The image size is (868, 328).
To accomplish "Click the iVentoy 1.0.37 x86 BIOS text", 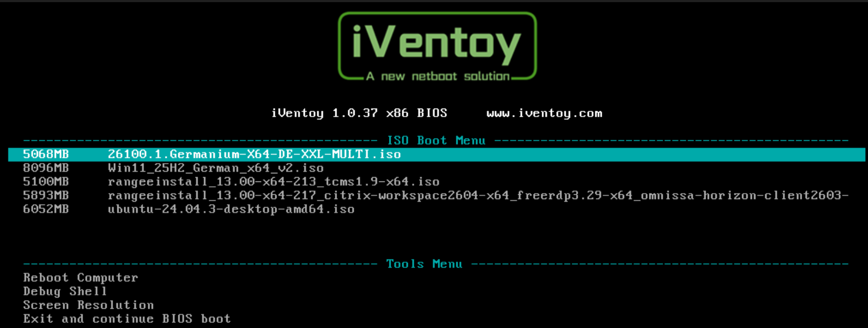I will [359, 113].
